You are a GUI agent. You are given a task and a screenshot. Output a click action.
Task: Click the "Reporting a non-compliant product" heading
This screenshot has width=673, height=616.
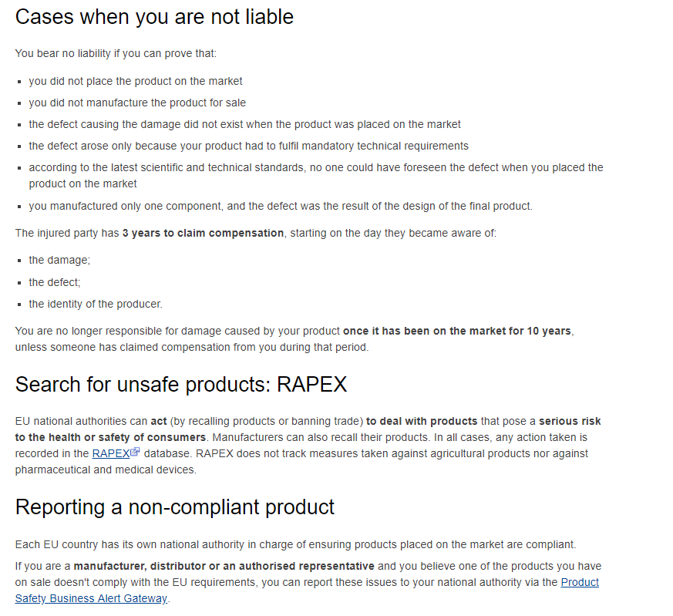[x=175, y=507]
